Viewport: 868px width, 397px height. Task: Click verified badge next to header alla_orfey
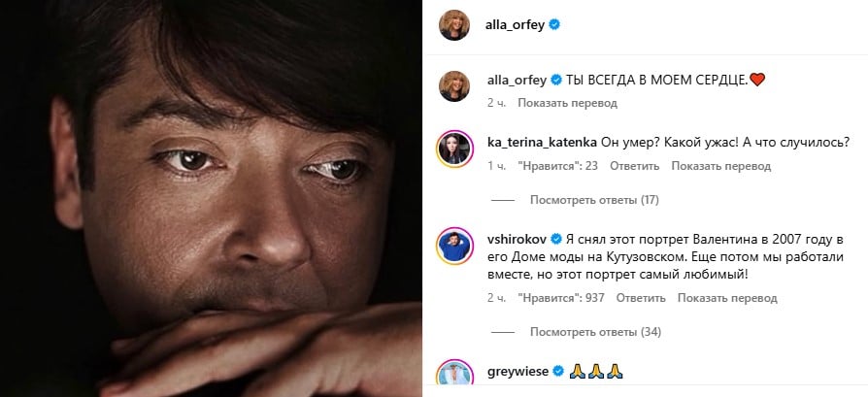554,24
